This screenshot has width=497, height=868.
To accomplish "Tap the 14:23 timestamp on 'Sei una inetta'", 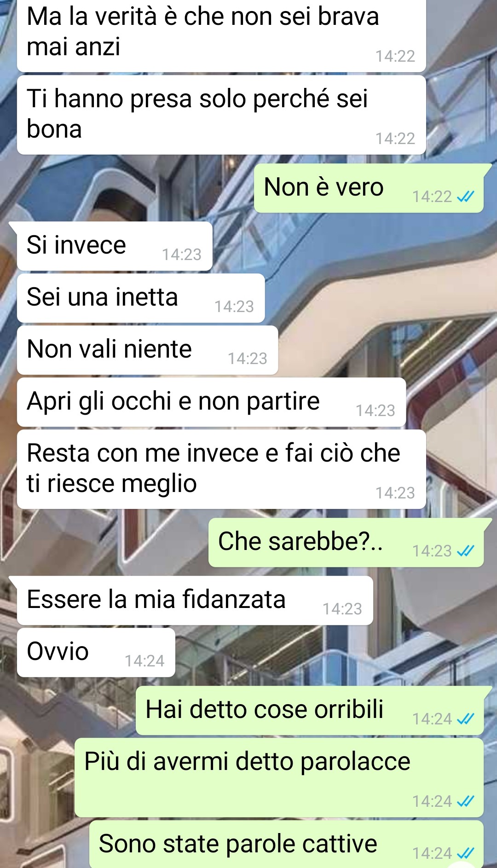I will point(234,307).
